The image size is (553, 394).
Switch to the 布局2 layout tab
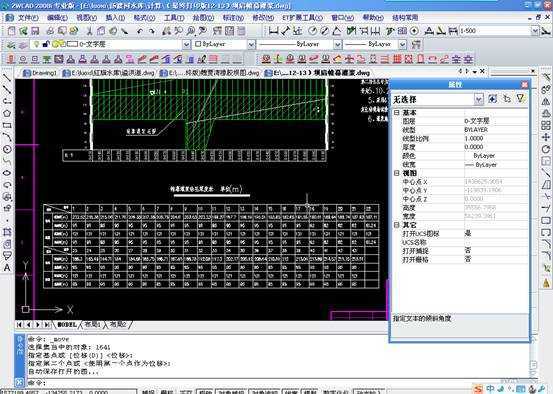[118, 325]
